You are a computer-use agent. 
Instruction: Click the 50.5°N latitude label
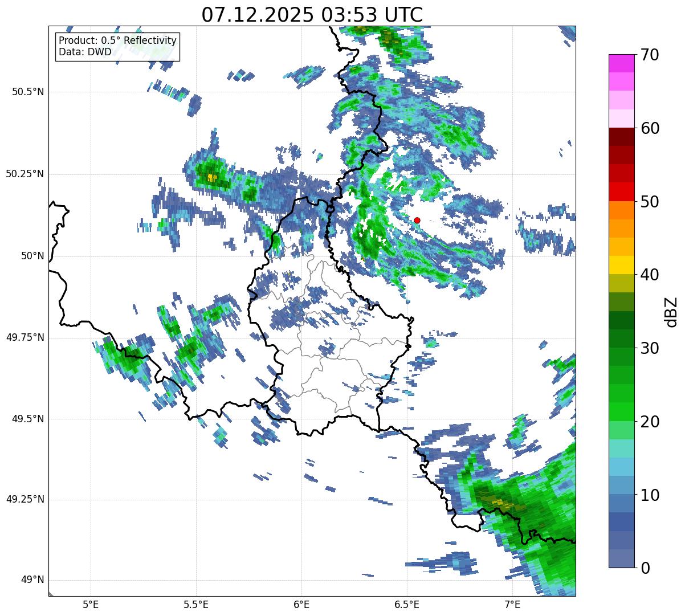click(x=28, y=92)
